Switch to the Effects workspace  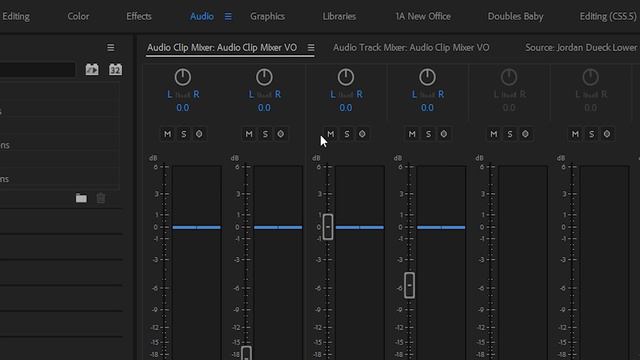pos(139,16)
